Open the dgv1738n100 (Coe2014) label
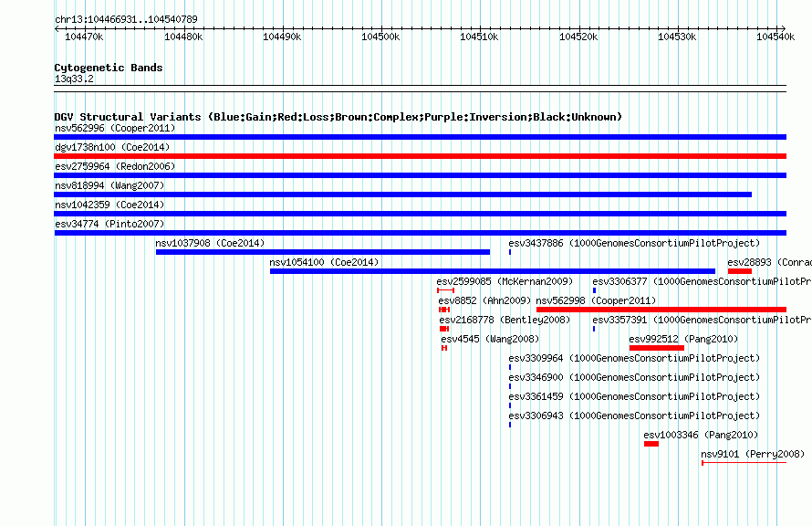 point(112,147)
